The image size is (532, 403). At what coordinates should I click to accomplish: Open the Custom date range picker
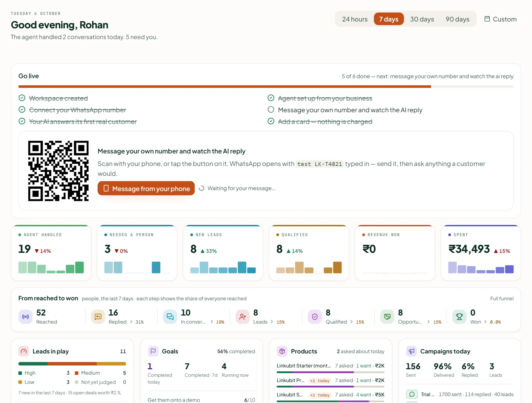point(500,19)
